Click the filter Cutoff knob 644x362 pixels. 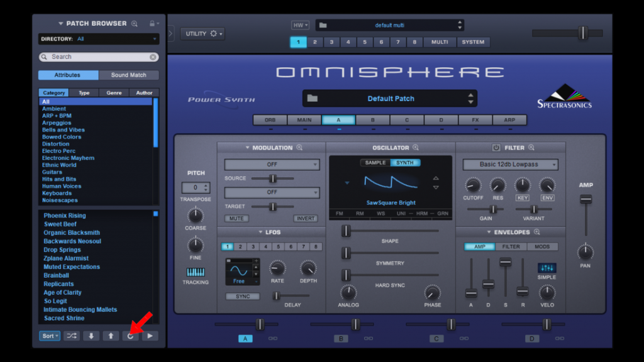coord(473,185)
